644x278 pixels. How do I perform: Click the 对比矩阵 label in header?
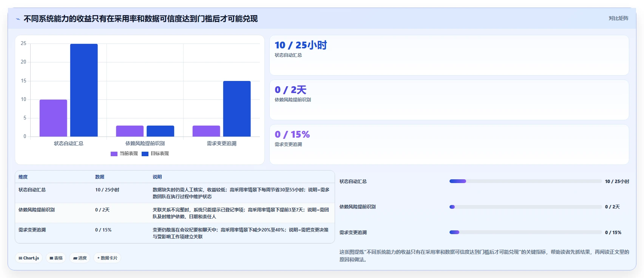click(618, 18)
